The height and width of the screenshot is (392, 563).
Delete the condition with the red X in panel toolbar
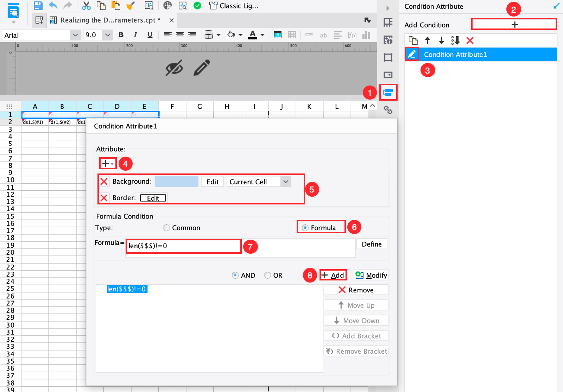tap(470, 40)
